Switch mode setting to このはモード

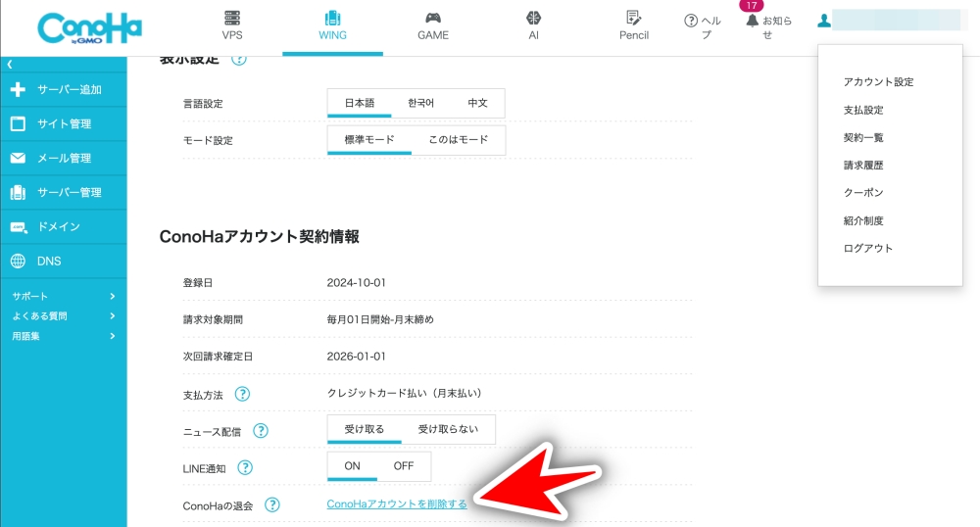[458, 140]
